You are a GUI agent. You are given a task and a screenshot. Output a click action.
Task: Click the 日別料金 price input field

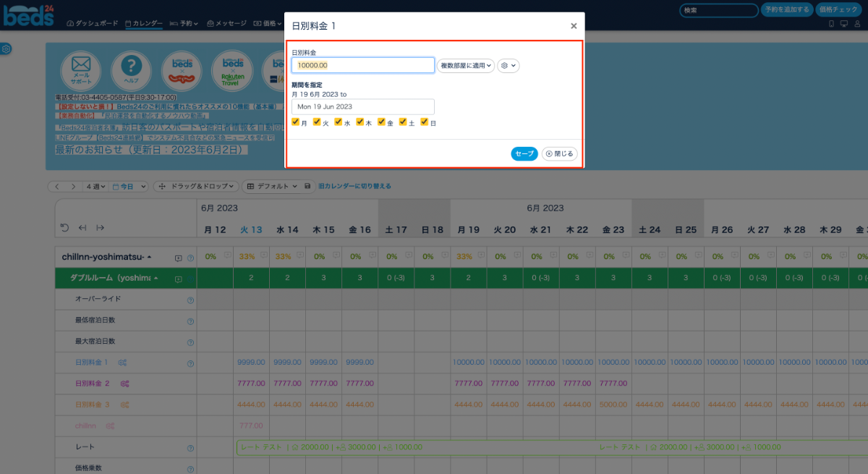tap(363, 66)
